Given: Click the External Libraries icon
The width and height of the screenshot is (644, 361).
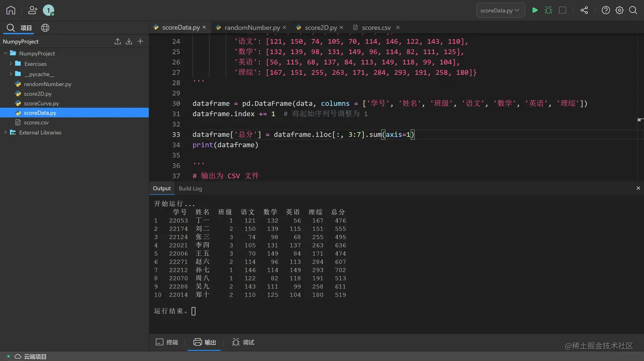Looking at the screenshot, I should pos(13,132).
